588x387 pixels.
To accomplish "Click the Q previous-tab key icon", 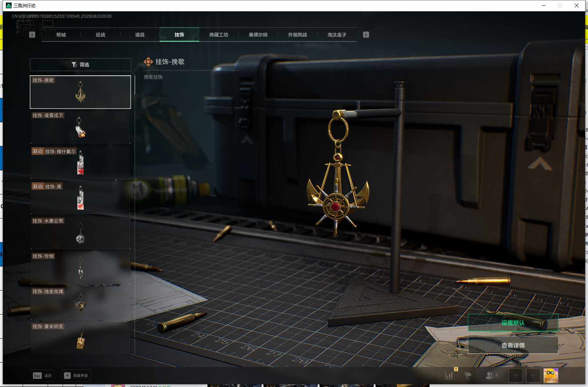I will pos(32,35).
